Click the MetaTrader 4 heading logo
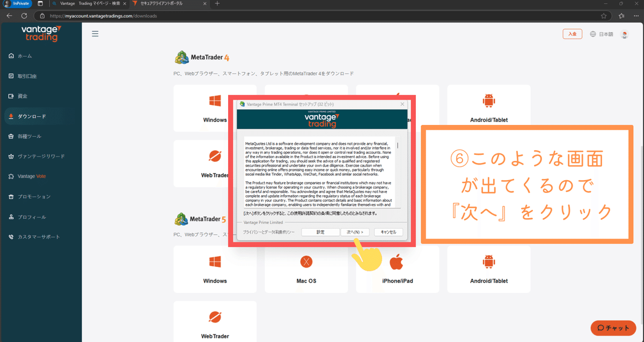 202,57
